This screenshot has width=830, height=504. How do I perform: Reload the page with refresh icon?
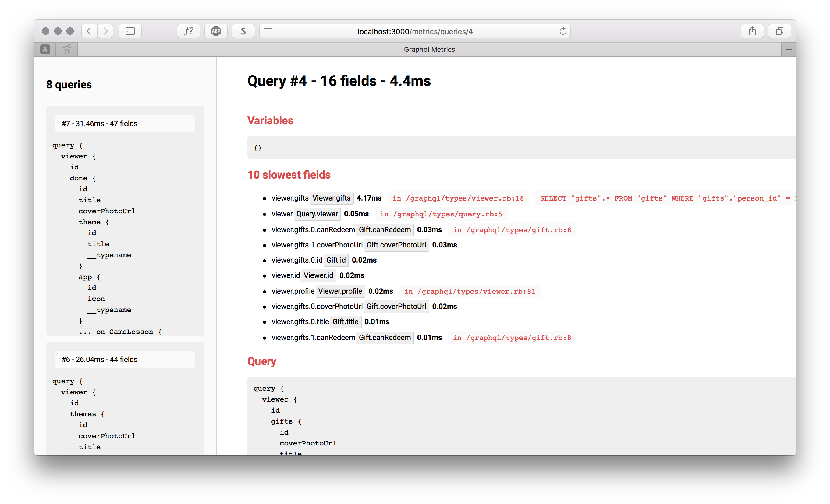click(x=562, y=31)
